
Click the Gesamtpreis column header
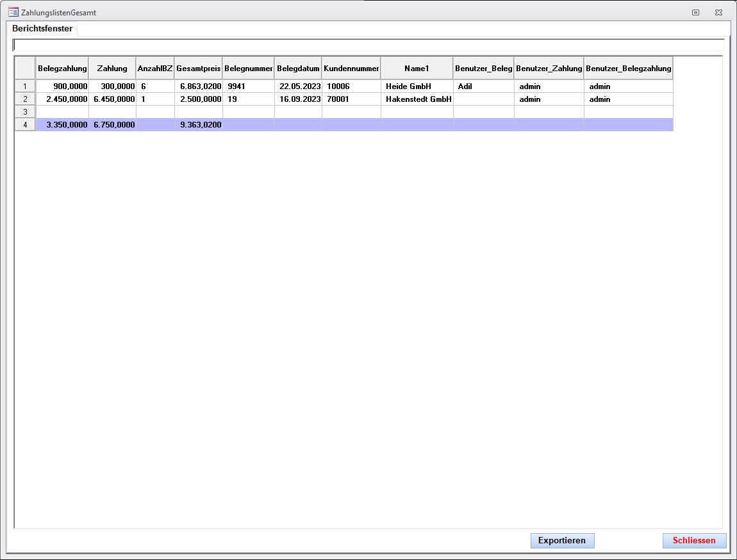pos(199,69)
